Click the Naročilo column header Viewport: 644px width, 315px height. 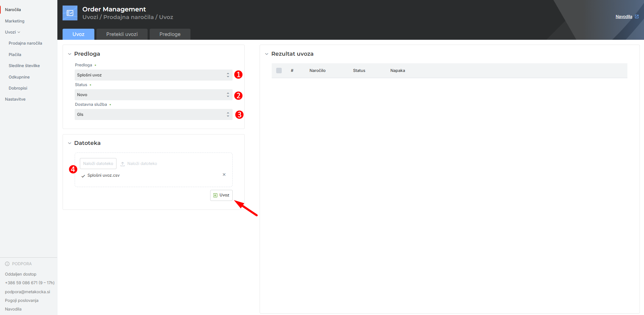(x=317, y=71)
